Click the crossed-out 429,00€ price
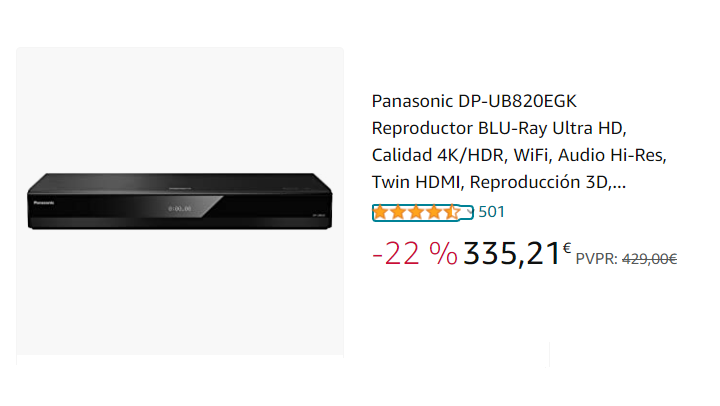The width and height of the screenshot is (720, 406). 650,259
